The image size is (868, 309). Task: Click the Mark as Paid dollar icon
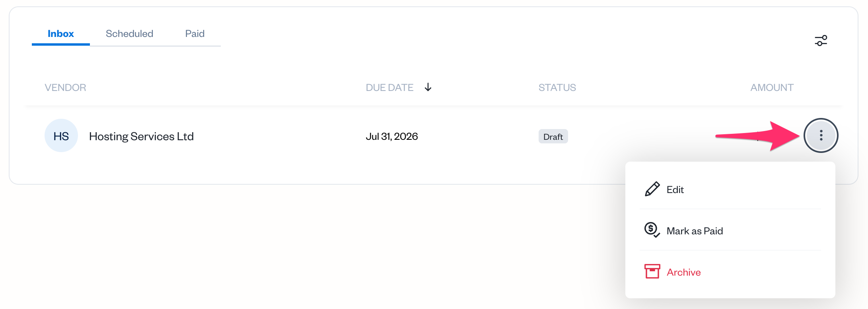pyautogui.click(x=652, y=230)
